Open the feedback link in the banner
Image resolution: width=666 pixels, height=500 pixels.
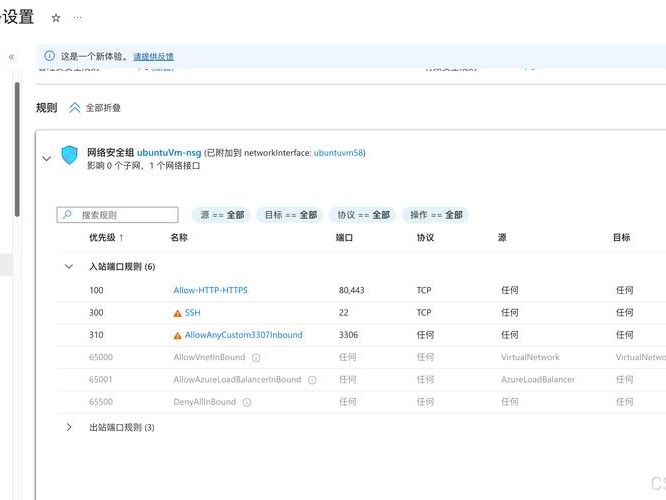[x=153, y=56]
